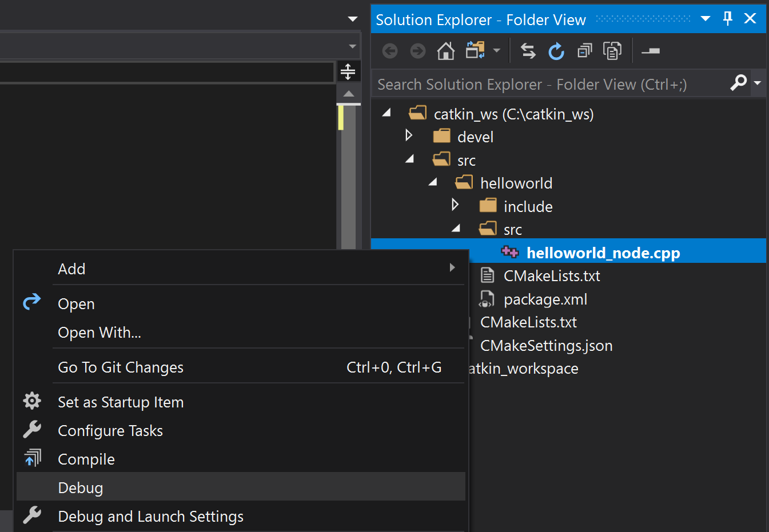769x532 pixels.
Task: Expand the include folder
Action: tap(455, 205)
